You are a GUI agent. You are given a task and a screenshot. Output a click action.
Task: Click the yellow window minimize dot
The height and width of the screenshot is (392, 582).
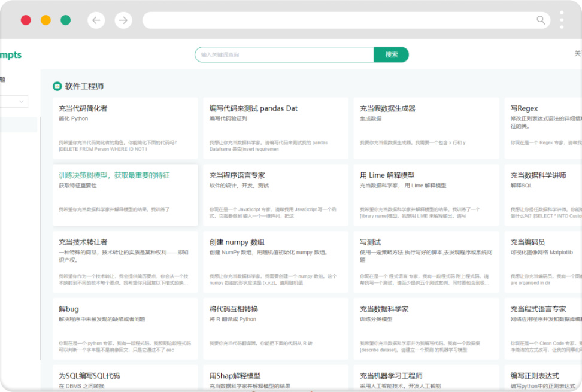point(46,20)
